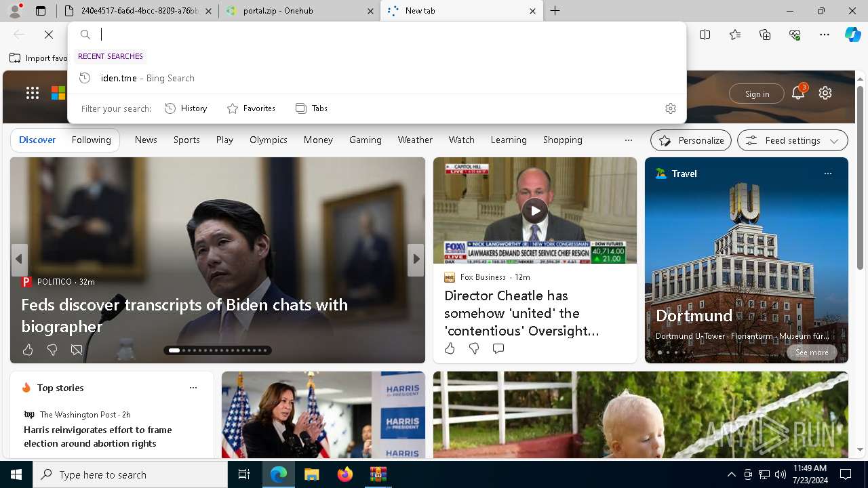This screenshot has width=868, height=488.
Task: Open the notifications bell icon
Action: (x=798, y=94)
